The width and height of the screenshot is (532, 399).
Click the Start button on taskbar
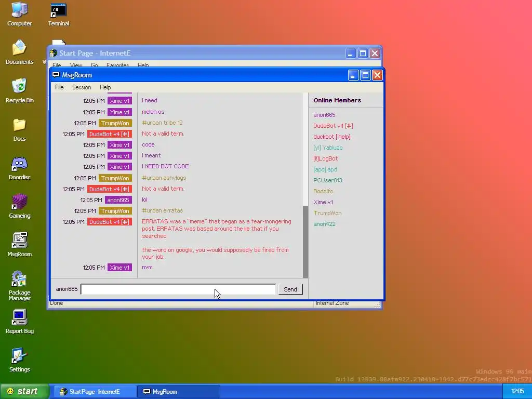click(24, 392)
